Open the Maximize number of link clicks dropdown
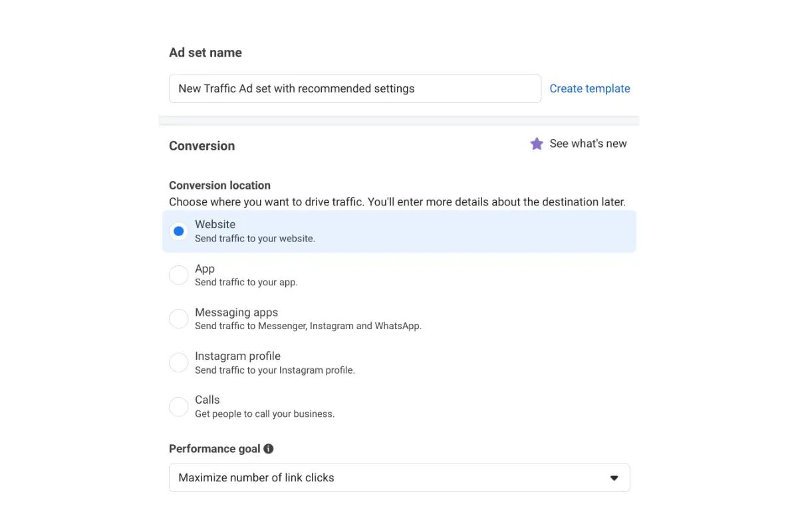This screenshot has height=532, width=798. (399, 477)
